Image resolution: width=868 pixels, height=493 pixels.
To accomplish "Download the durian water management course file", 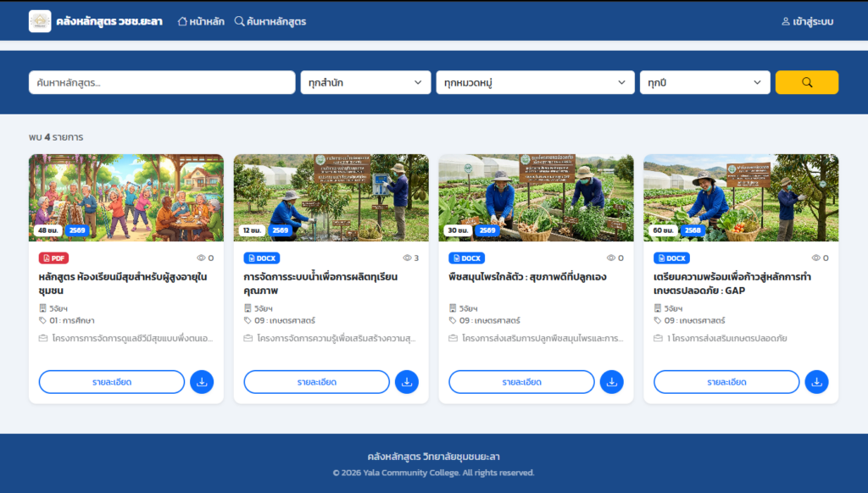I will (x=406, y=382).
